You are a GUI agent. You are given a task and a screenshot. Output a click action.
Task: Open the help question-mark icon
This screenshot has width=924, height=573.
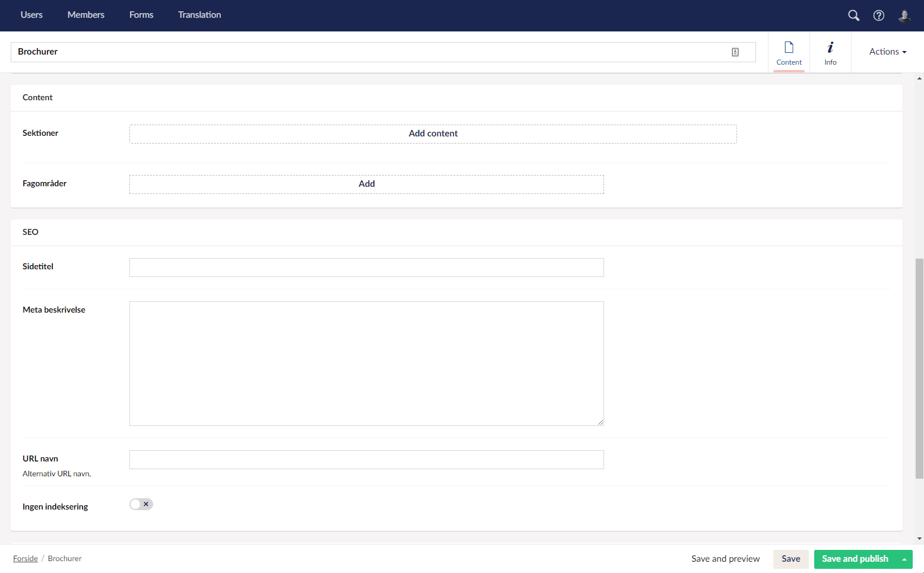coord(879,15)
